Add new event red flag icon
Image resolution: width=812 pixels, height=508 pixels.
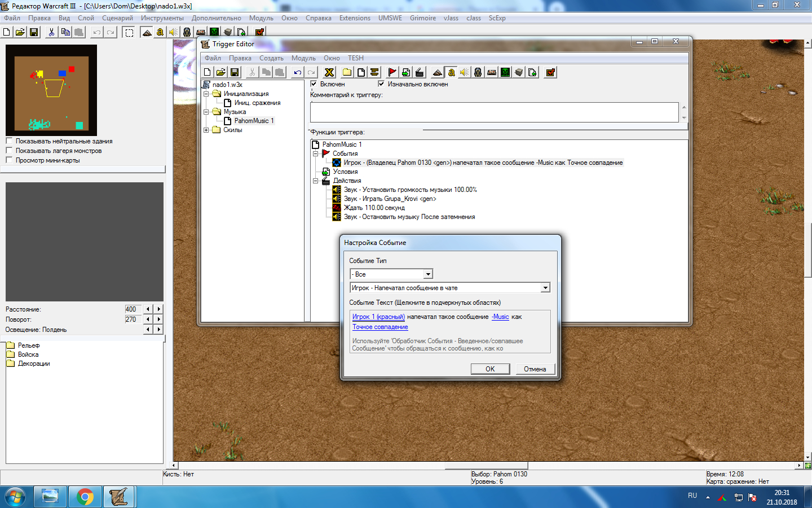(392, 72)
